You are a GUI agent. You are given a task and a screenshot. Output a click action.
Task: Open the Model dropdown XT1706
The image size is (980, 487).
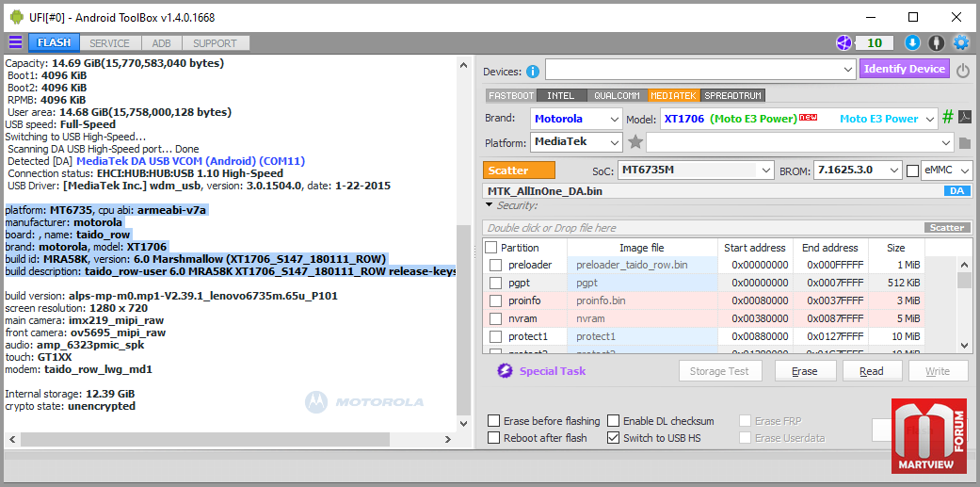coord(799,119)
